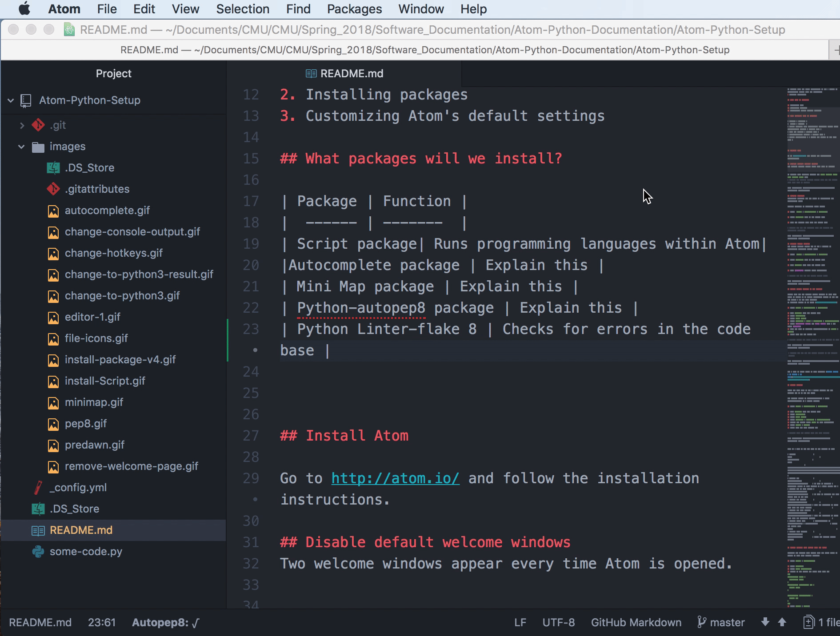Click the remove-welcome-page.gif image icon
This screenshot has height=636, width=840.
[x=53, y=467]
